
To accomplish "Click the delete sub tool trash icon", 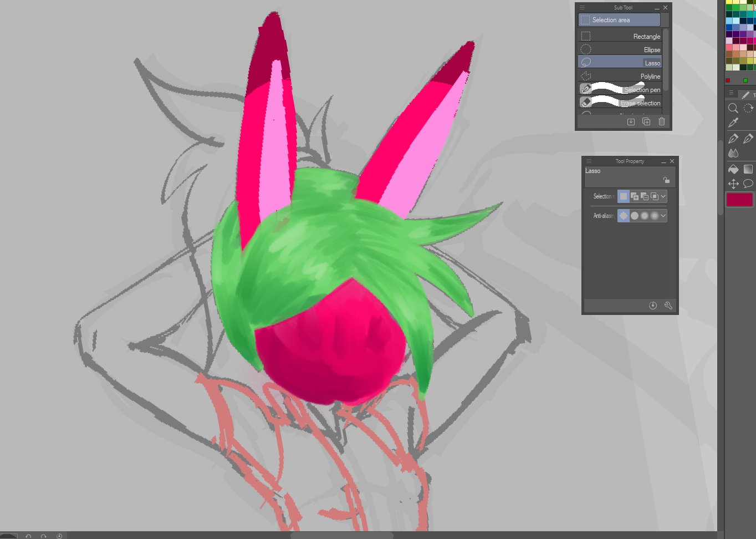I will [x=661, y=121].
